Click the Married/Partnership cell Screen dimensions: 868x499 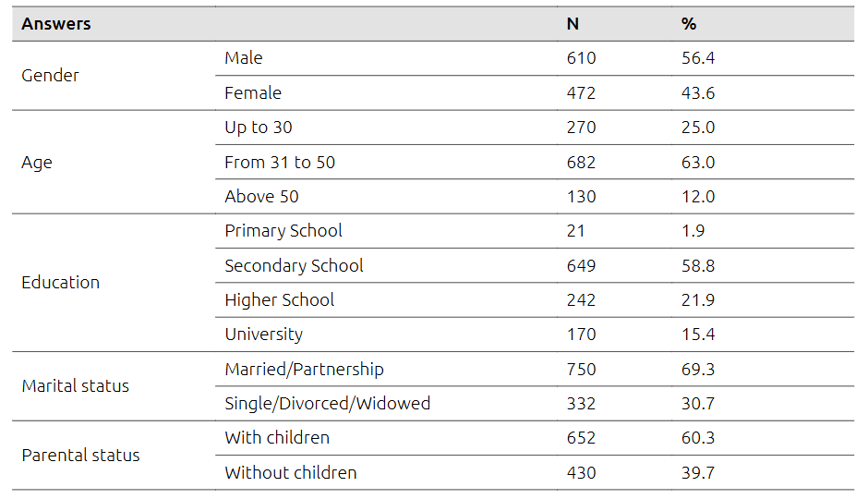304,370
